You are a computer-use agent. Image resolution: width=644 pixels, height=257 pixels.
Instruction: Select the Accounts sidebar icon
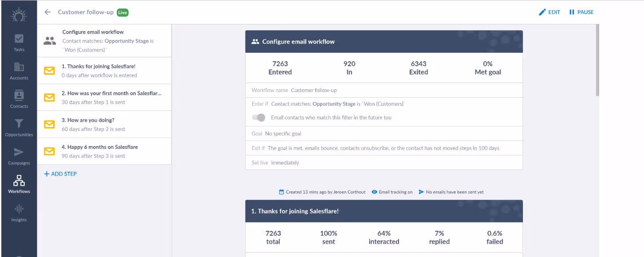click(19, 71)
